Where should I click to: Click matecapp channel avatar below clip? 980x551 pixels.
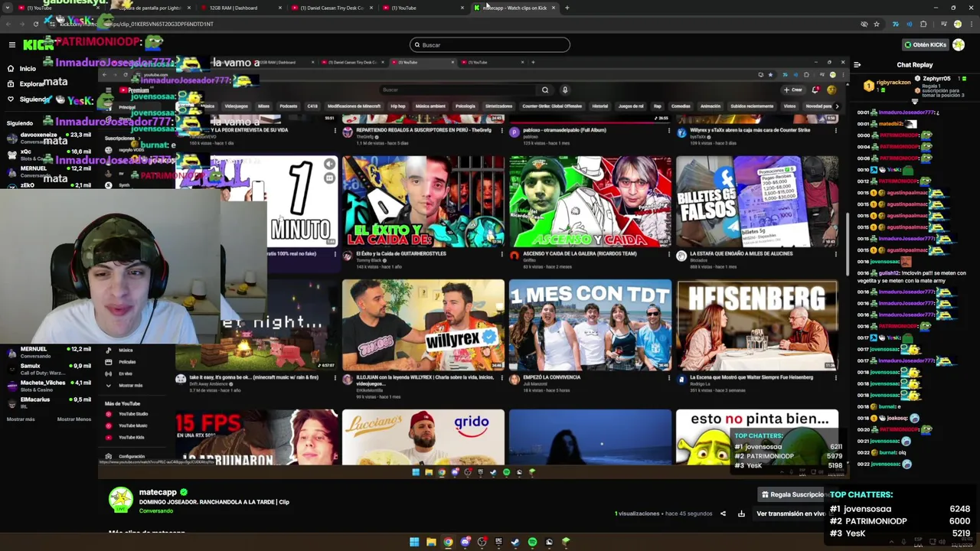pyautogui.click(x=120, y=500)
